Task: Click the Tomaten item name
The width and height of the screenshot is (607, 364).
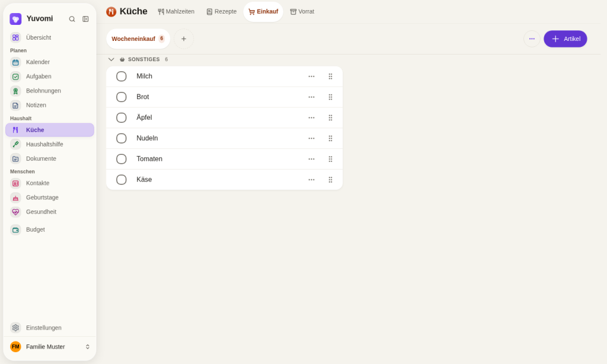Action: pos(149,159)
